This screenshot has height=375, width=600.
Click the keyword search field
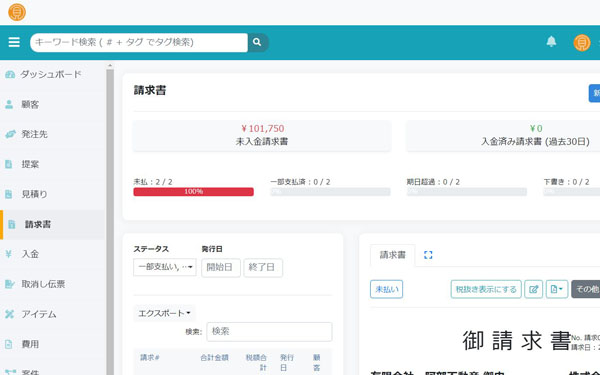pos(139,42)
